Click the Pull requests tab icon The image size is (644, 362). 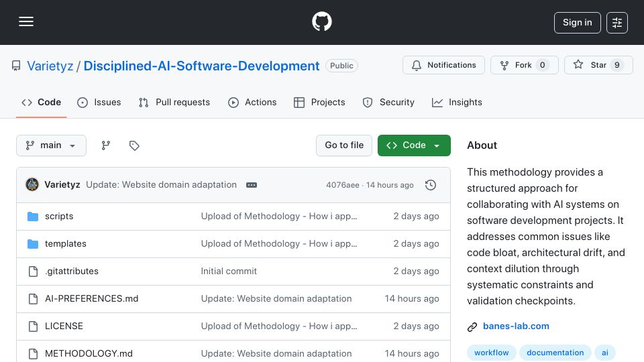pos(144,103)
